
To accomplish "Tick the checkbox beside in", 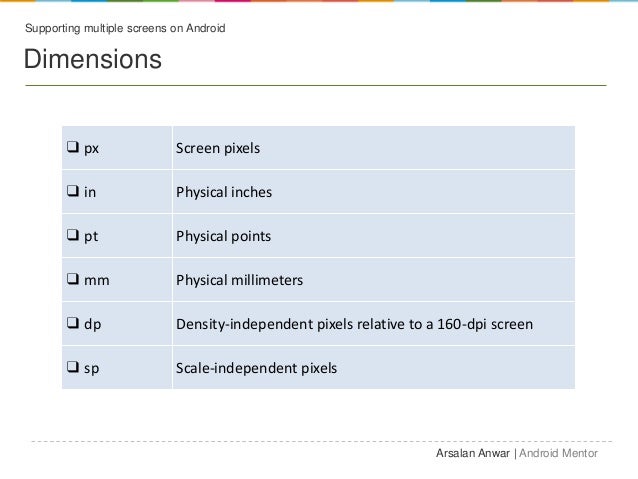I will (73, 193).
